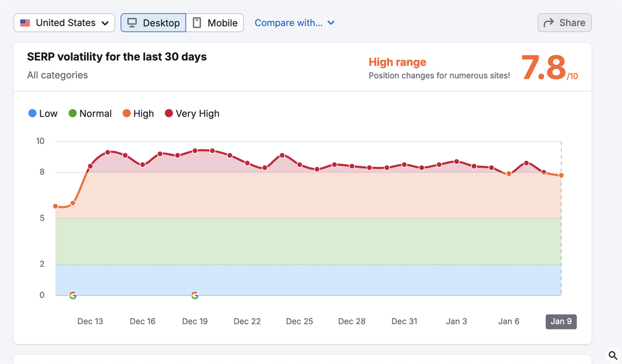Image resolution: width=622 pixels, height=364 pixels.
Task: Click the final orange data point on Jan 9
Action: 561,175
